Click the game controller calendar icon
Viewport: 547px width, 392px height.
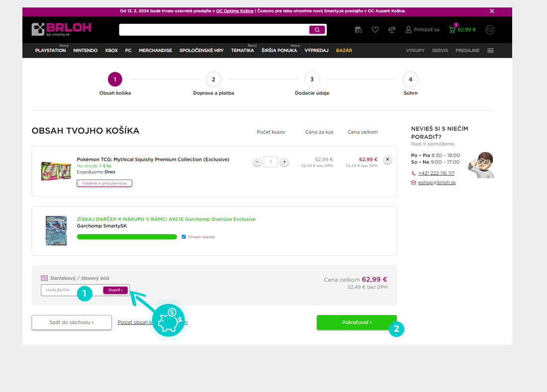(x=358, y=30)
